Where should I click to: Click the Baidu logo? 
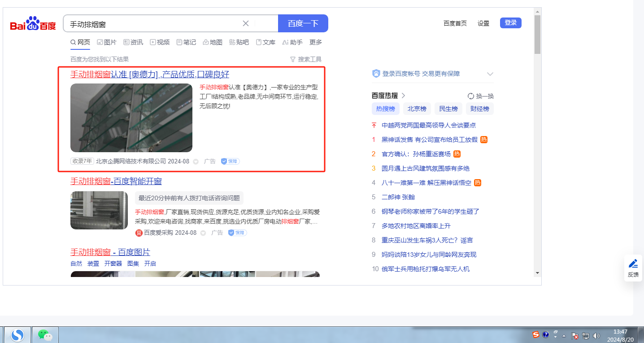click(33, 24)
